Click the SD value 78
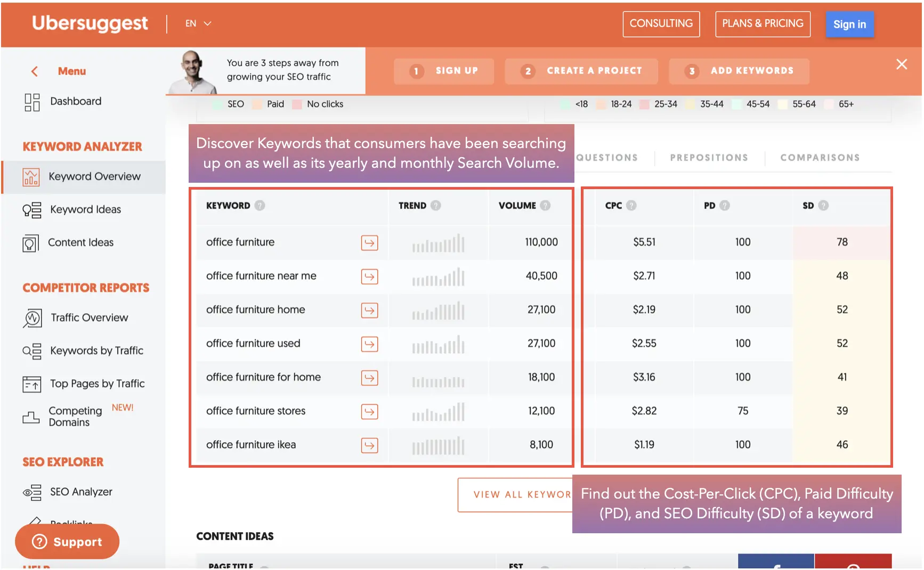The image size is (924, 570). 841,242
